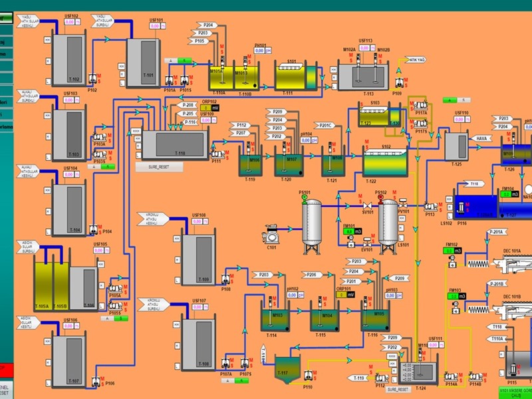Image resolution: width=532 pixels, height=399 pixels.
Task: Click the P101S standby pump icon
Action: (185, 80)
